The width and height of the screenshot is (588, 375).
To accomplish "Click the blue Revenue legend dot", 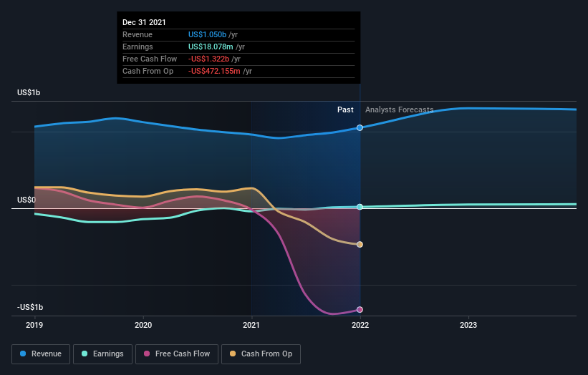I will pos(23,354).
